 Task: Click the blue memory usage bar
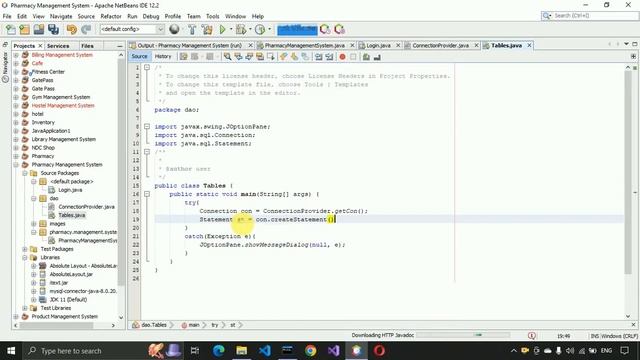tap(297, 29)
